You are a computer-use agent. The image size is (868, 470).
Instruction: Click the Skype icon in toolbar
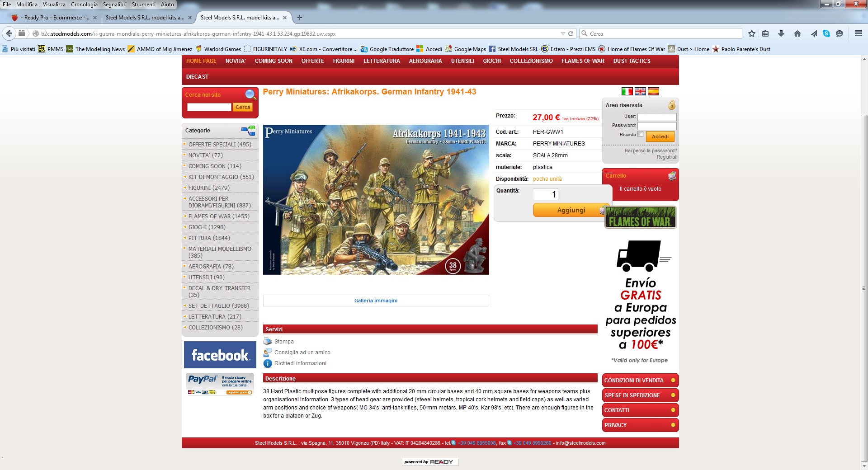tap(826, 33)
